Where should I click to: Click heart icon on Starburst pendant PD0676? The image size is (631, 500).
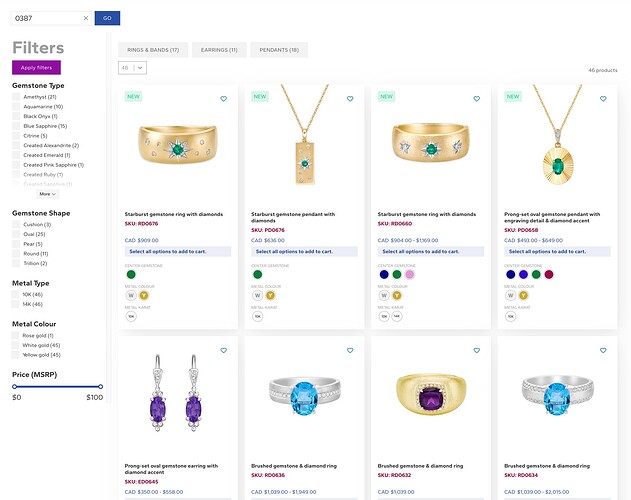click(350, 99)
